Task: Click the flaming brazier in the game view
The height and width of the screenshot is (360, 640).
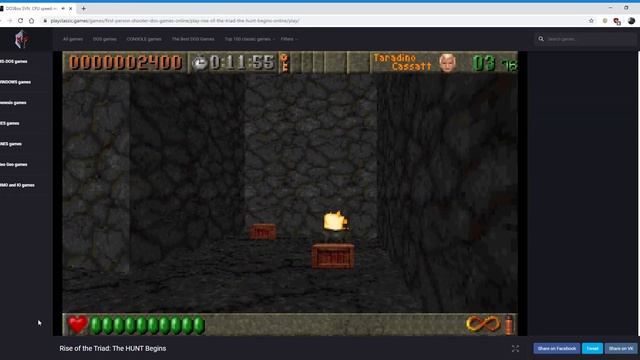Action: click(335, 226)
